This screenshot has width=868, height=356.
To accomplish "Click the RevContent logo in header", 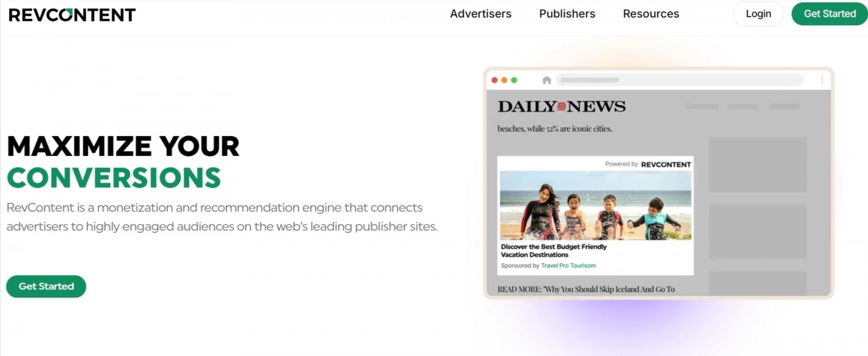I will (72, 15).
